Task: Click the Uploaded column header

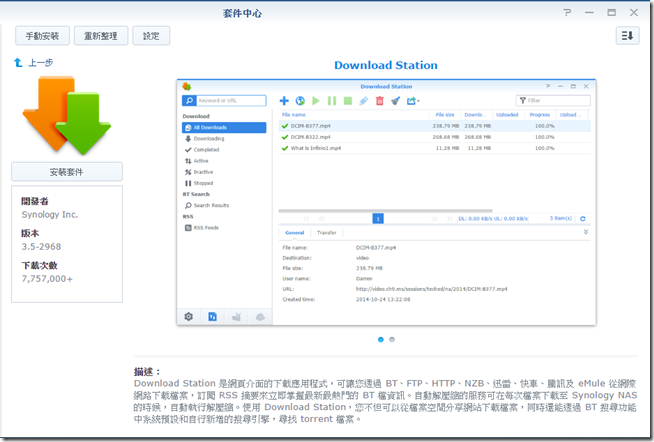Action: (507, 115)
